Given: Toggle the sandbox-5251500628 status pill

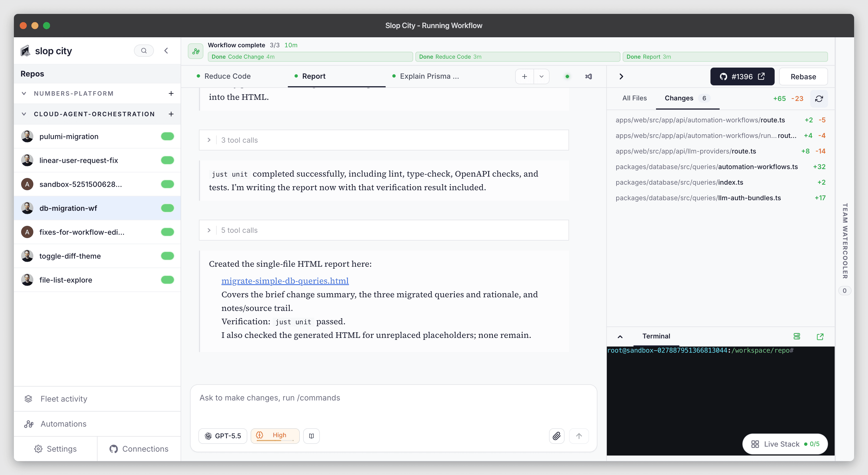Looking at the screenshot, I should 168,184.
